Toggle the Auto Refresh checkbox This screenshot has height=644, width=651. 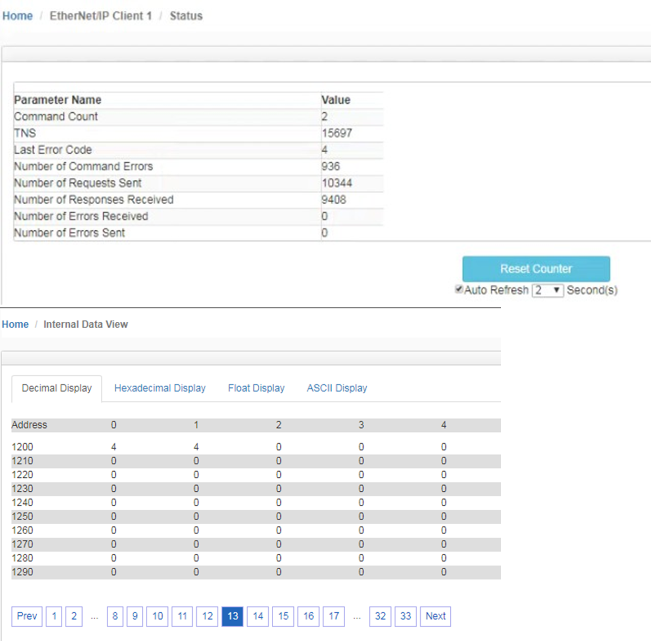(x=459, y=290)
